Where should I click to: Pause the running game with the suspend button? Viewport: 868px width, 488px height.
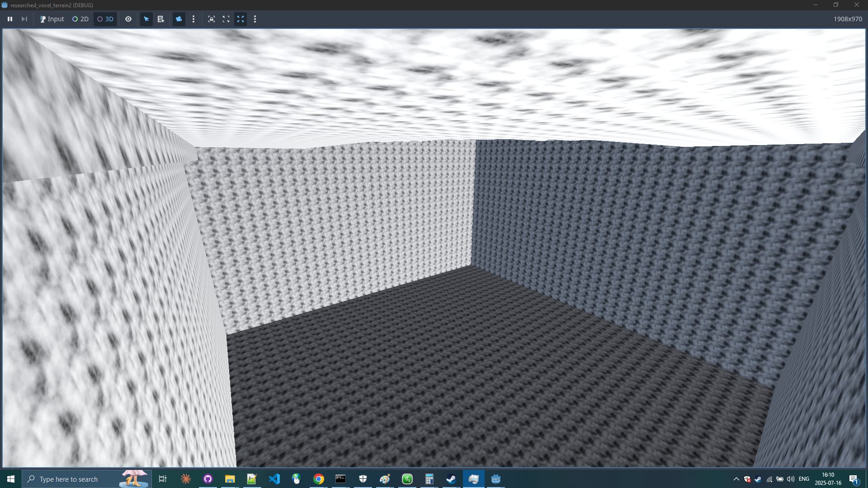[10, 19]
